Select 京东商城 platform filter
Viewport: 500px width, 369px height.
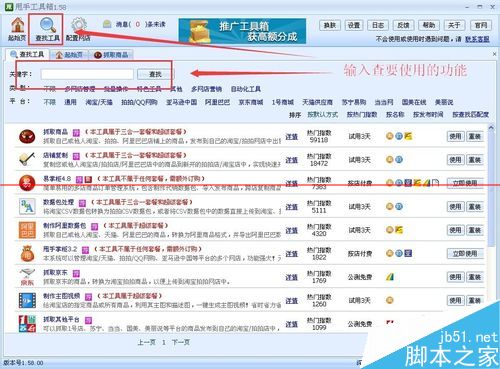[x=251, y=102]
